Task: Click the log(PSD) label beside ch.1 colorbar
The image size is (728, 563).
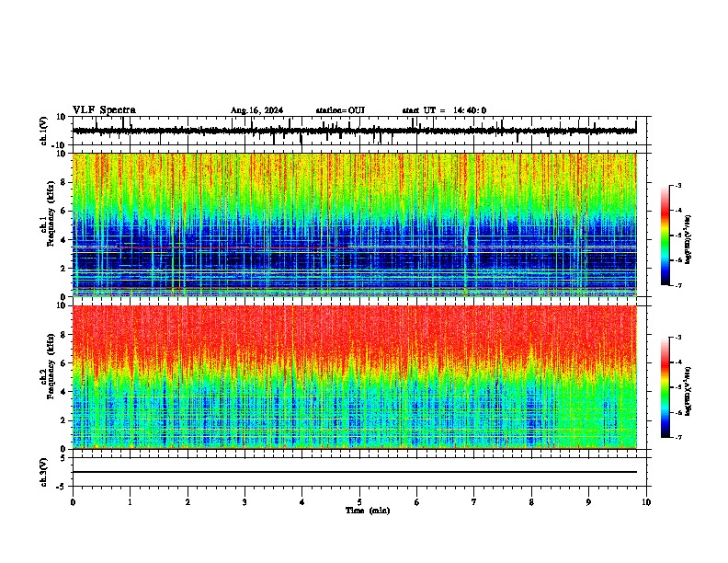Action: [688, 240]
